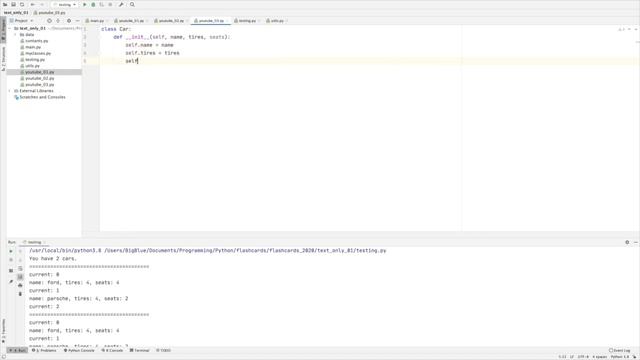Image resolution: width=640 pixels, height=360 pixels.
Task: Open the 'testing' run configuration dropdown
Action: 64,4
